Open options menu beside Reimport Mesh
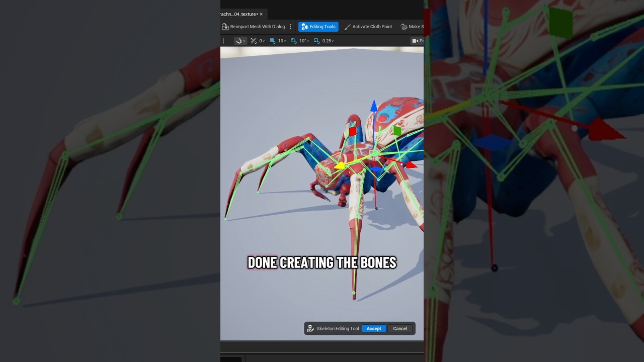 [290, 27]
